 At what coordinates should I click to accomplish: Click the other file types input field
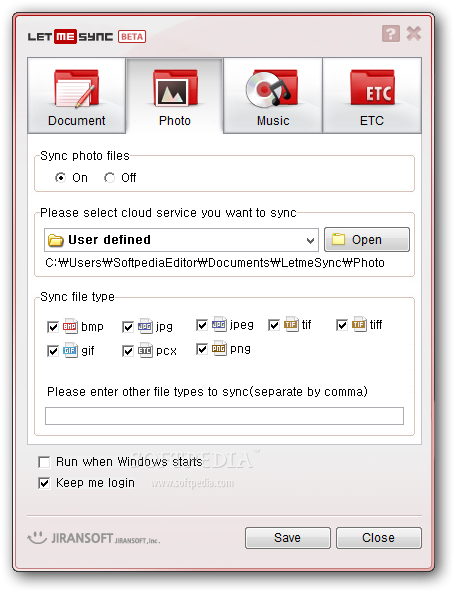(x=224, y=416)
